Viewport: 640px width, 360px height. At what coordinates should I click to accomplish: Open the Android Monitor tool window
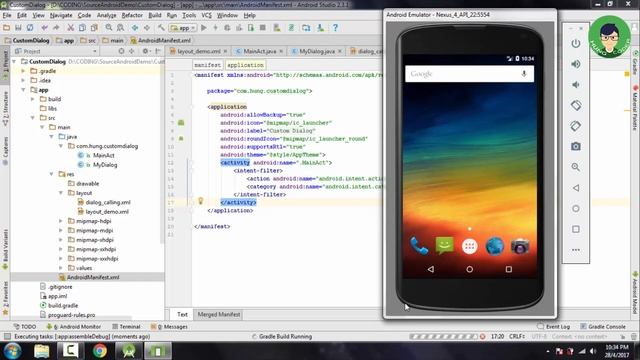pos(74,327)
